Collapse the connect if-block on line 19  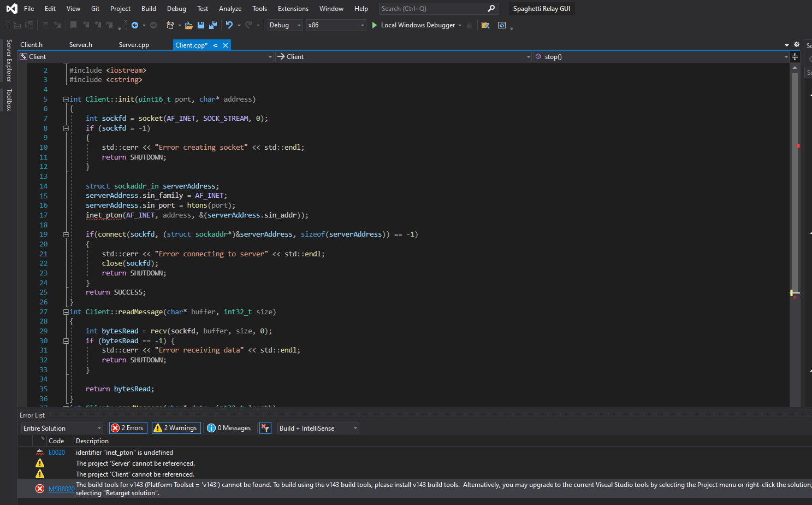66,234
